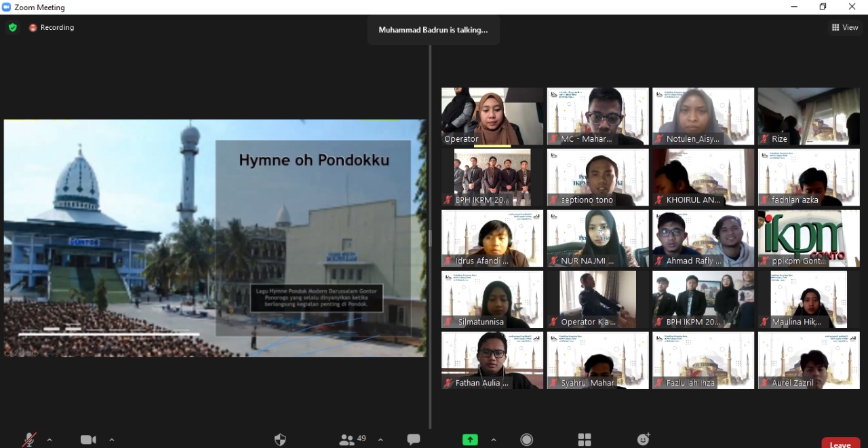The width and height of the screenshot is (868, 448).
Task: Click muted mic icon on Silmatunnisa tile
Action: coord(448,322)
